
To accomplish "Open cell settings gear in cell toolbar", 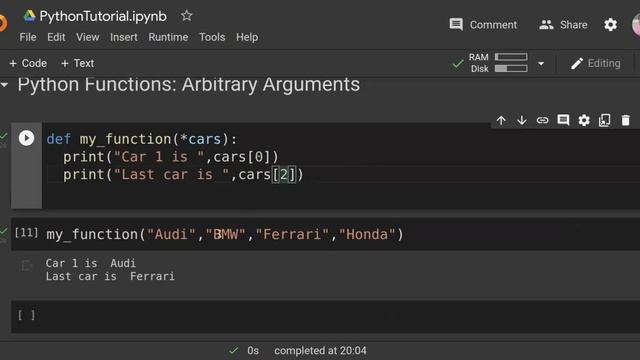I will (584, 120).
